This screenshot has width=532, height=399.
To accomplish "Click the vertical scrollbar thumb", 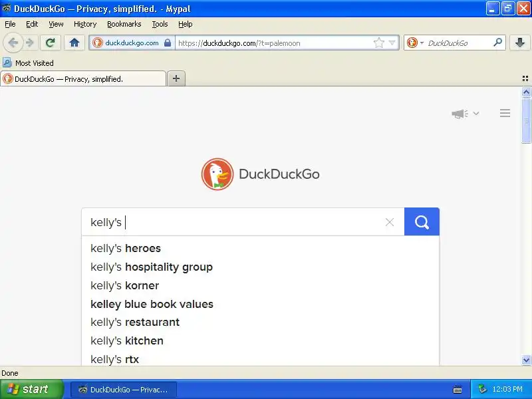I will [526, 120].
